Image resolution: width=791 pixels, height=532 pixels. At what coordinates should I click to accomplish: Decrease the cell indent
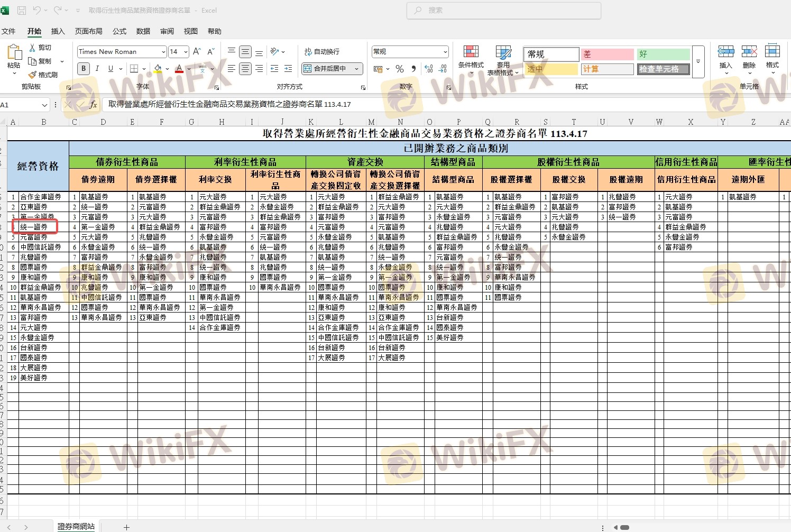(274, 68)
